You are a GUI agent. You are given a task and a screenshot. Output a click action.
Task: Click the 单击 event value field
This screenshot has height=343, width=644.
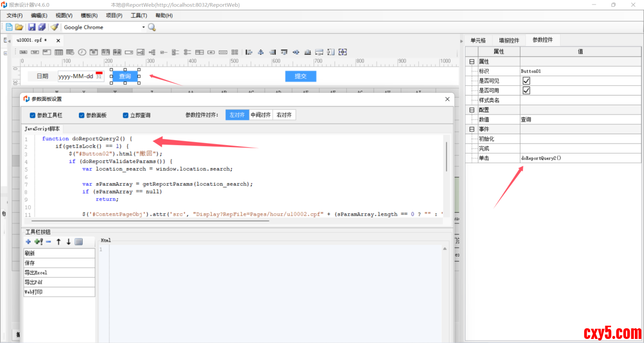click(579, 158)
